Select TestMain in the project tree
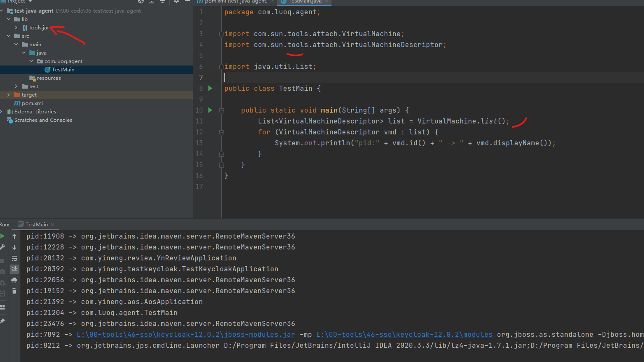Image resolution: width=644 pixels, height=362 pixels. pyautogui.click(x=63, y=69)
